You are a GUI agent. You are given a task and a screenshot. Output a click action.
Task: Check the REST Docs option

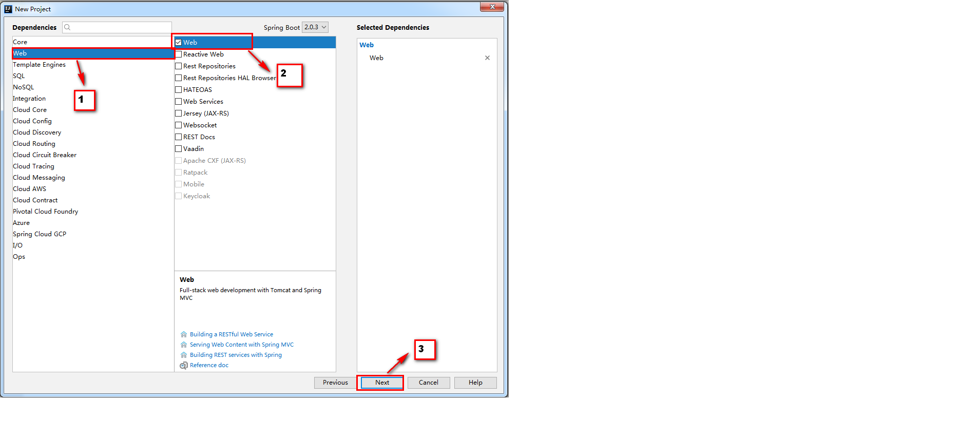(179, 137)
